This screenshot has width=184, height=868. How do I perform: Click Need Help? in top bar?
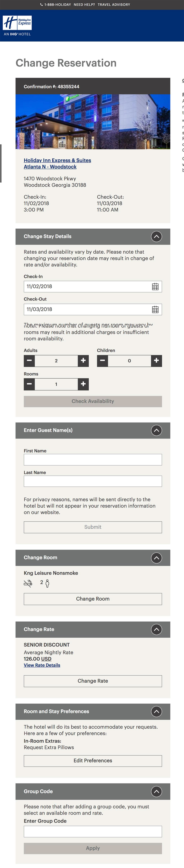tap(84, 5)
